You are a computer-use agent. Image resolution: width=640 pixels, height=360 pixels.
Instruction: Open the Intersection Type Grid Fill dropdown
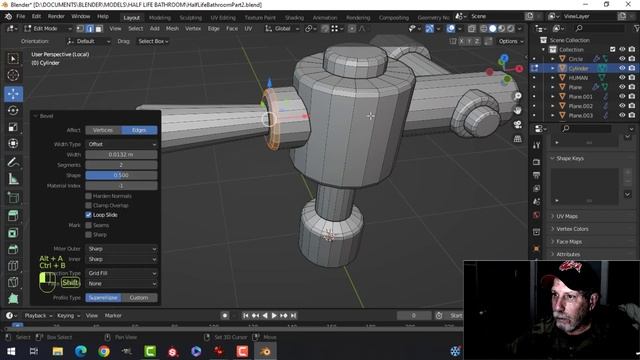point(121,273)
